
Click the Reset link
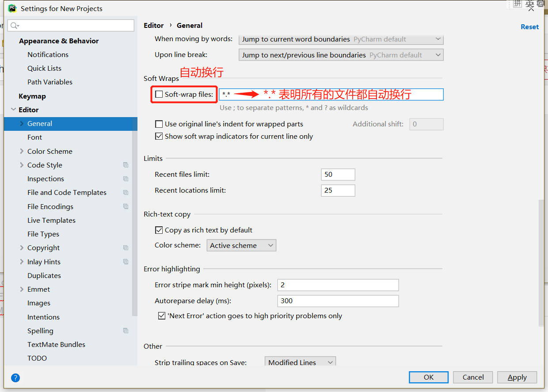(529, 27)
